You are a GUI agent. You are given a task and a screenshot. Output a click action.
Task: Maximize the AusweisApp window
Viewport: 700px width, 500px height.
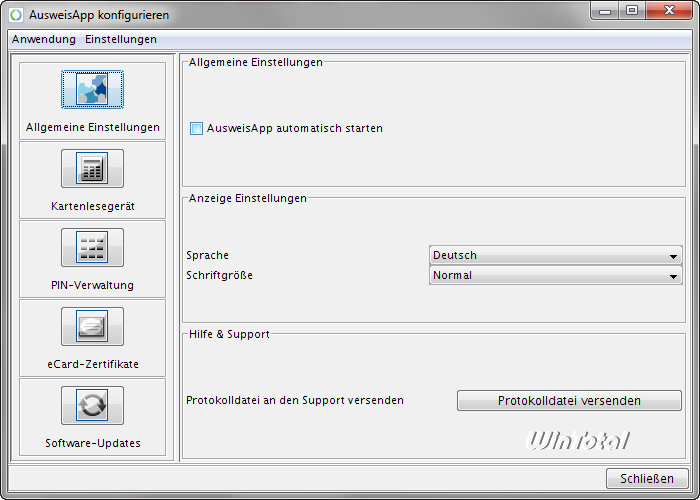(x=632, y=11)
